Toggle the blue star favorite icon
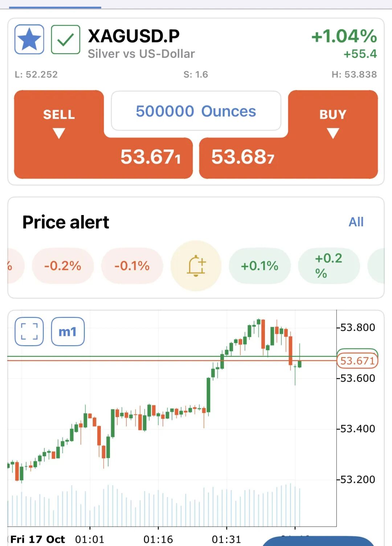This screenshot has width=392, height=546. pyautogui.click(x=29, y=39)
